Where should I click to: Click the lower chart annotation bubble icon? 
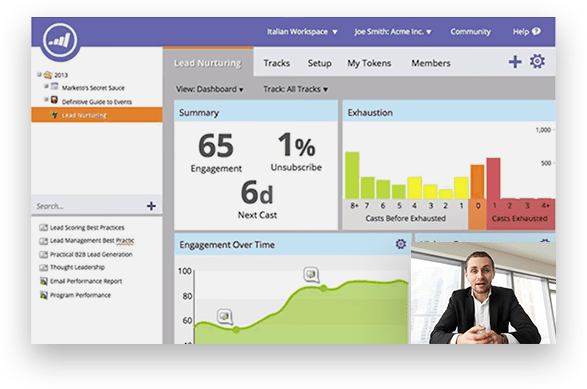(225, 317)
